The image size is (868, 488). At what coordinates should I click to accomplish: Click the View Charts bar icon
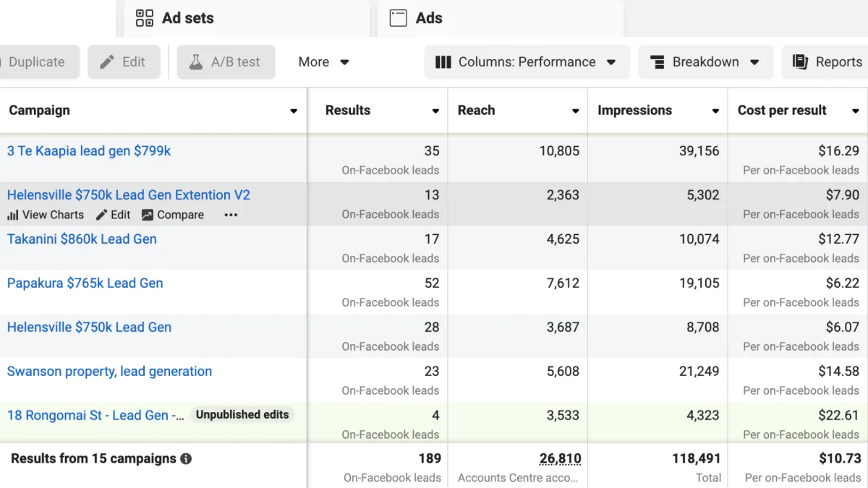coord(13,215)
